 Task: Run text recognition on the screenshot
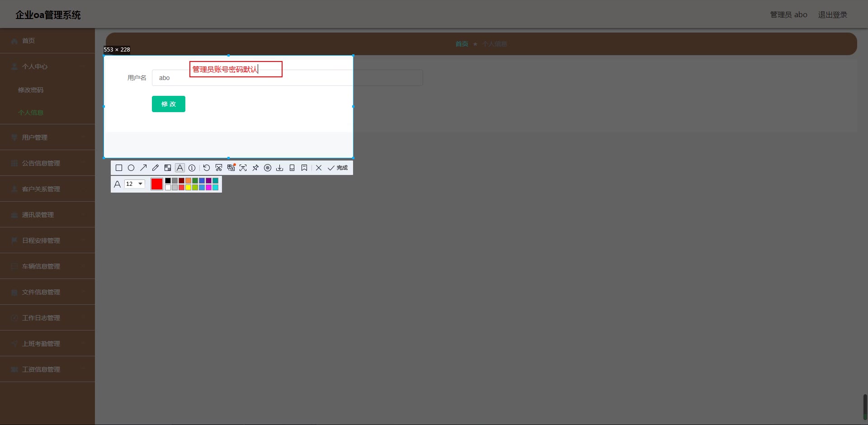[x=243, y=168]
